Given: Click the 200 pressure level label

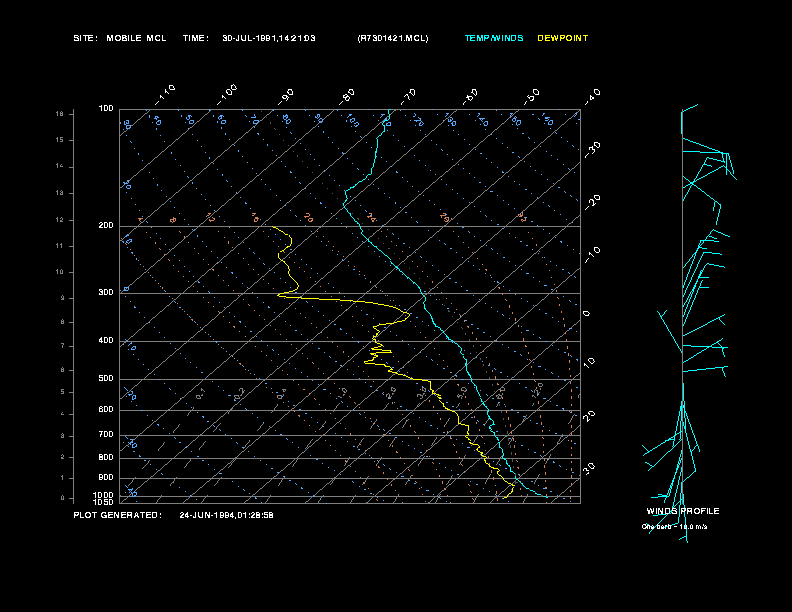Looking at the screenshot, I should pyautogui.click(x=106, y=226).
